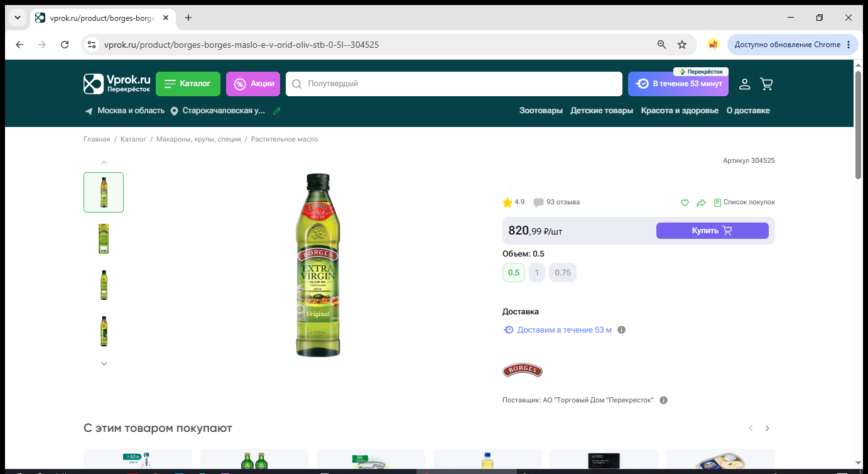Screen dimensions: 868x474
Task: Go back with Chrome back arrow
Action: point(19,45)
